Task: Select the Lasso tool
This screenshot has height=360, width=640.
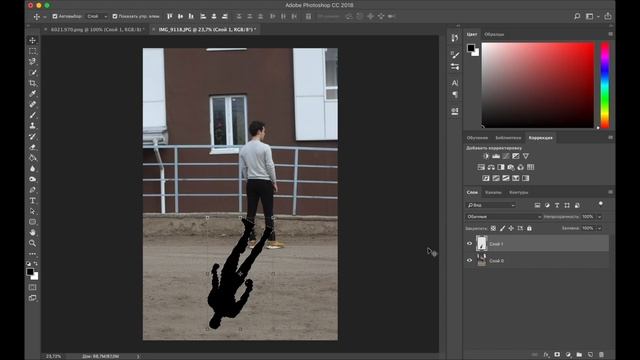Action: 32,62
